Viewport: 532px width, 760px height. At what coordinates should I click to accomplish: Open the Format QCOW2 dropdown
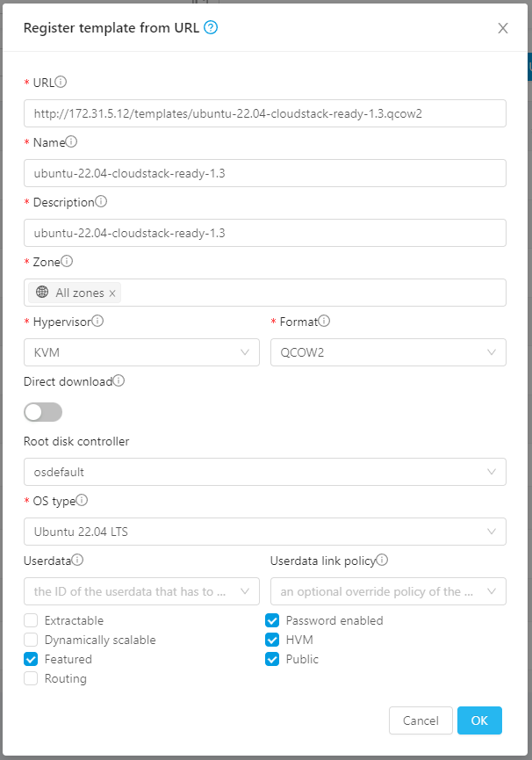point(387,352)
